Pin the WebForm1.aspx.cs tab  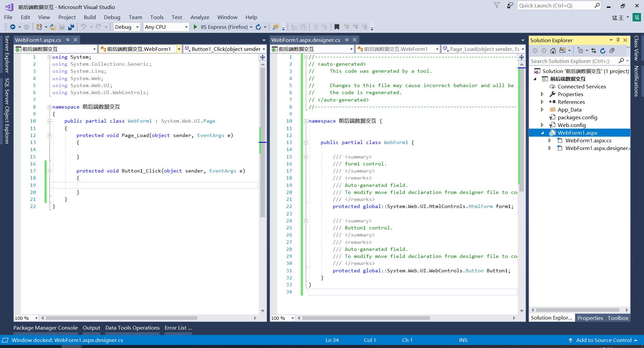(67, 40)
